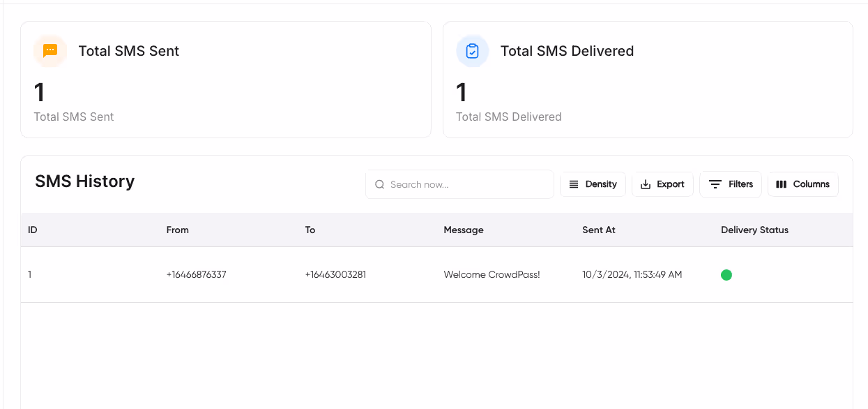Click the To column header
Screen dimensions: 868x409
point(310,230)
